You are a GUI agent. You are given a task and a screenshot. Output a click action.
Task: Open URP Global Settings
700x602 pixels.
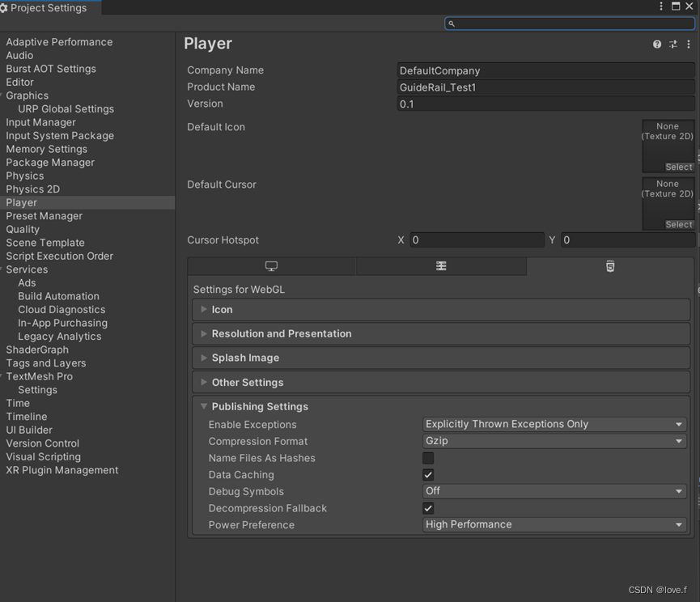pyautogui.click(x=66, y=109)
